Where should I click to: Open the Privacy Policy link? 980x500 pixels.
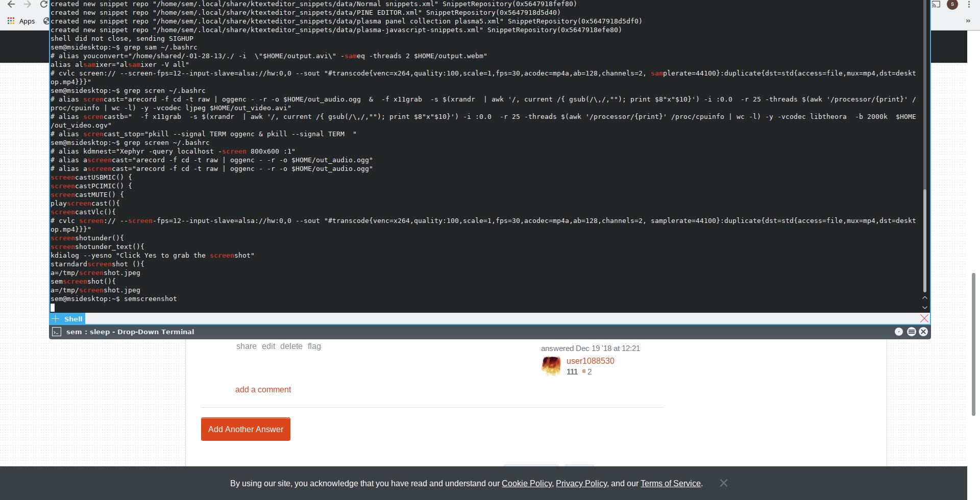[581, 483]
